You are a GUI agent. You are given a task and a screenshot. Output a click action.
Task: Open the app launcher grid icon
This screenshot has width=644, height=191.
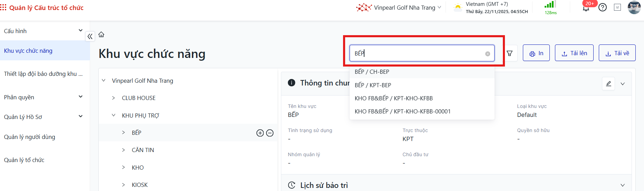point(3,8)
